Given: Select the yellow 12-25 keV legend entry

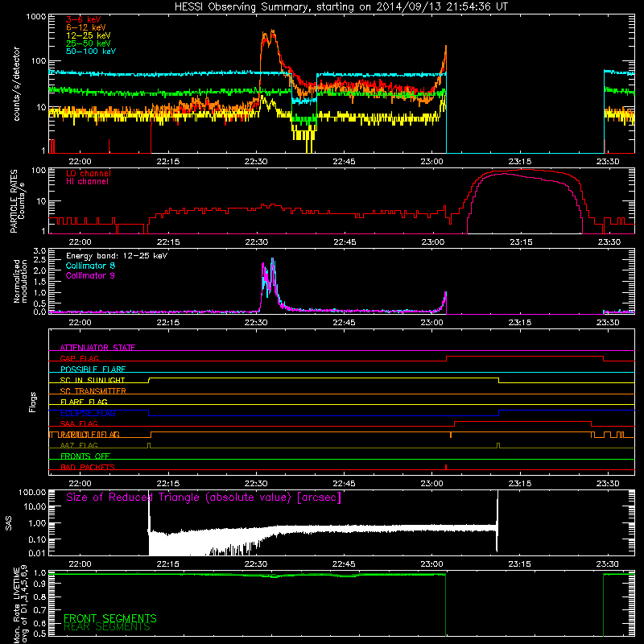Looking at the screenshot, I should [89, 35].
